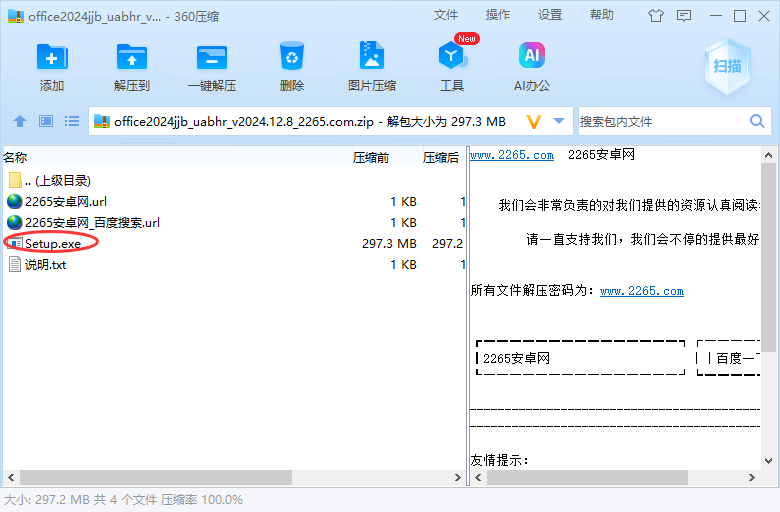This screenshot has width=780, height=512.
Task: Select the ..(上级目录) parent folder row
Action: 234,180
